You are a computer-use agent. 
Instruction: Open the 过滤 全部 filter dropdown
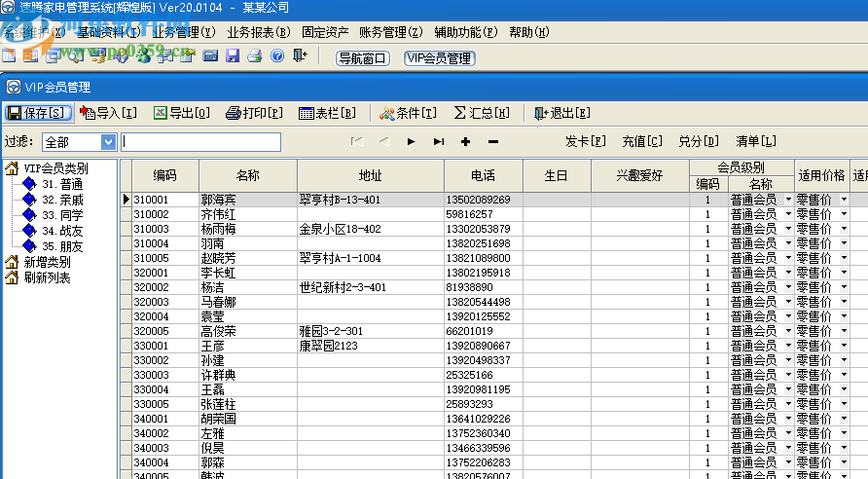(109, 142)
